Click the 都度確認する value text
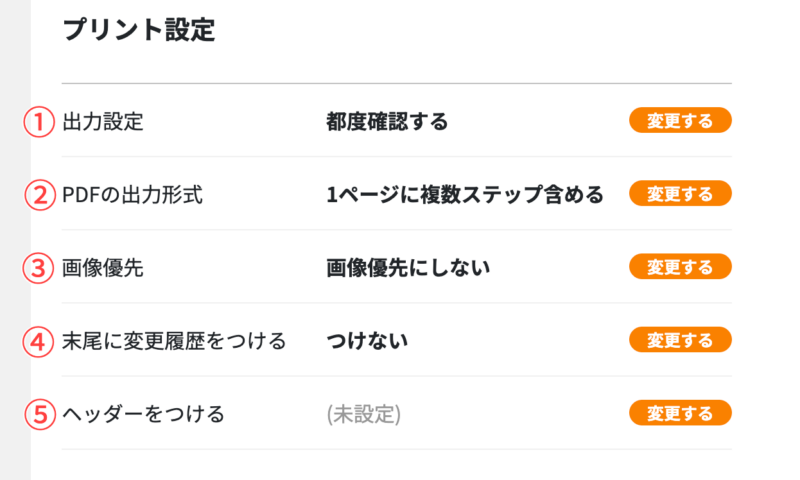The height and width of the screenshot is (480, 800). click(387, 122)
